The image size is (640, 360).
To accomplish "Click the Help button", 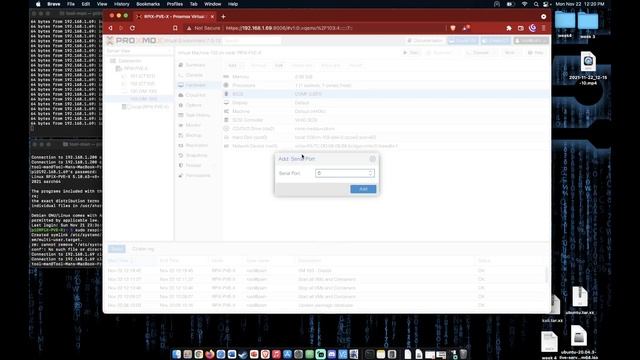I will coord(536,53).
